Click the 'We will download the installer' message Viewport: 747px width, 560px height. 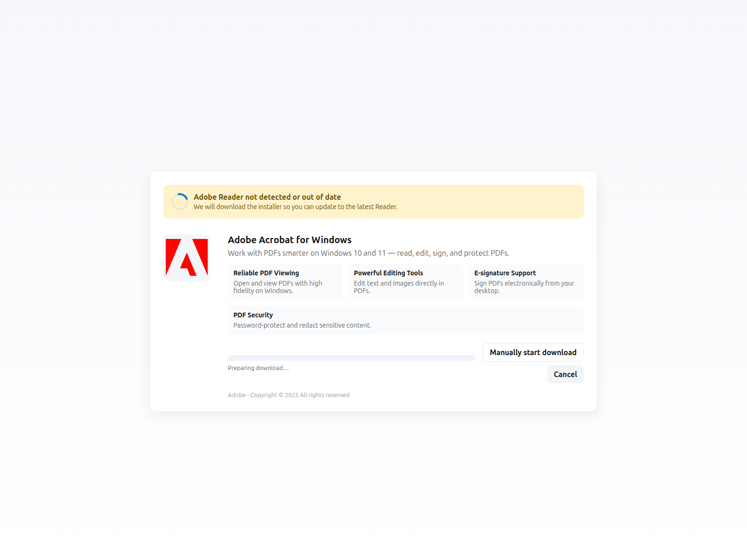(296, 207)
